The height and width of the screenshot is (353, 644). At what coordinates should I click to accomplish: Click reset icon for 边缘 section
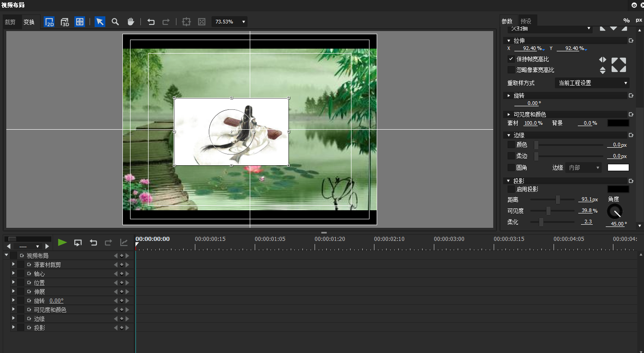tap(631, 135)
